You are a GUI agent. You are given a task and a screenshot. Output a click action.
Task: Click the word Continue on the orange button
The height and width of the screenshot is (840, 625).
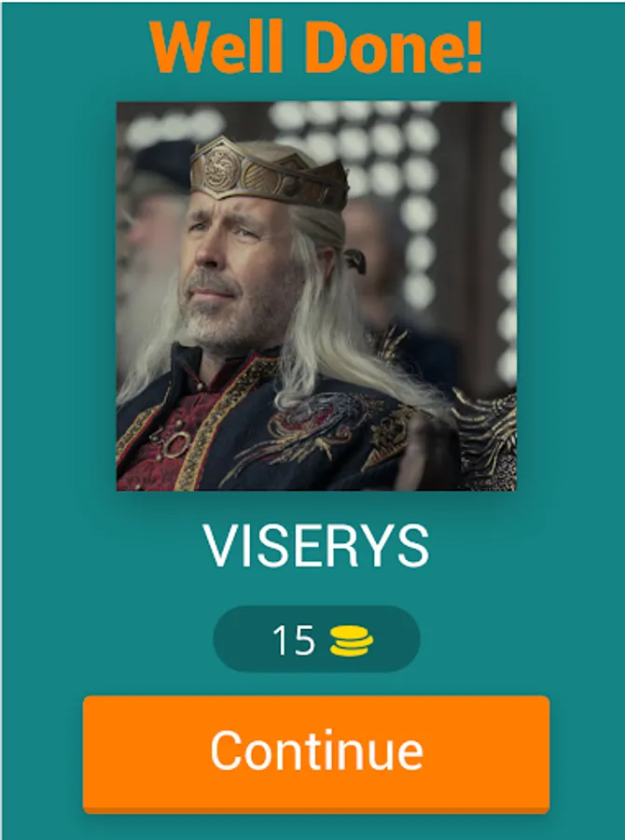[316, 750]
